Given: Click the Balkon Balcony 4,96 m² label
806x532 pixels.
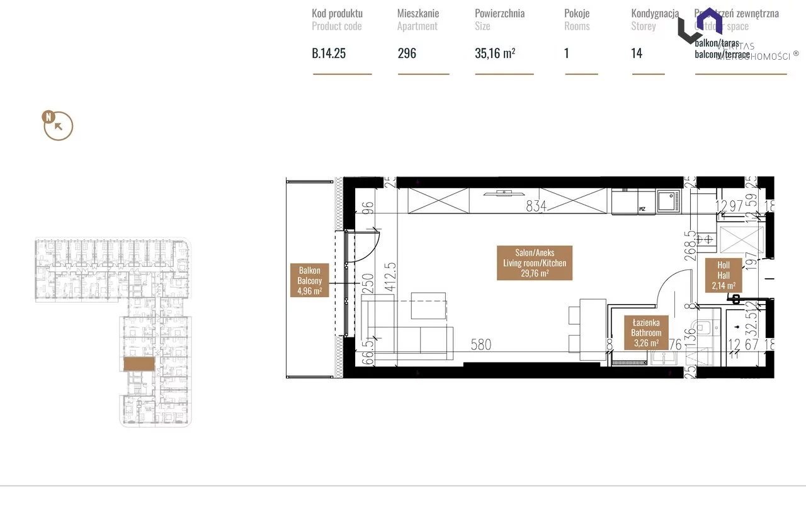Looking at the screenshot, I should pos(310,280).
